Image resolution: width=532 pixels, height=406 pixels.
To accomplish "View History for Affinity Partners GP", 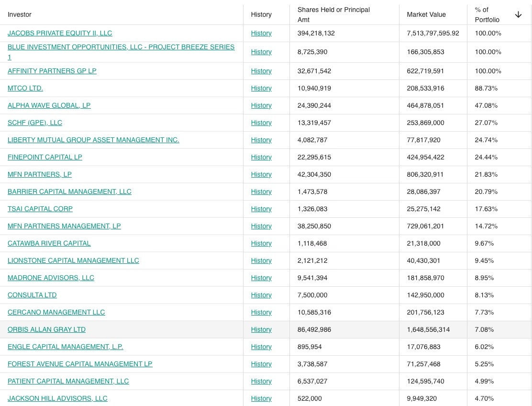I will [x=261, y=71].
